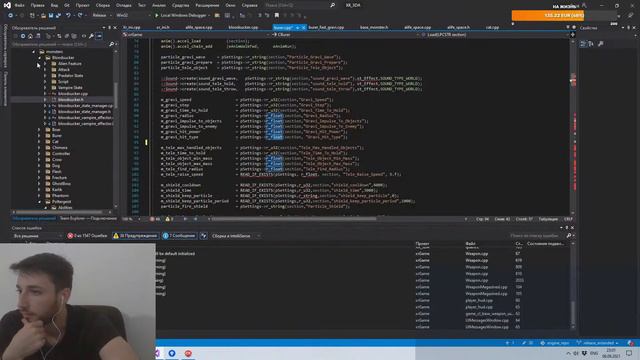Expand the Burer folder in tree
The height and width of the screenshot is (360, 640).
tap(39, 136)
